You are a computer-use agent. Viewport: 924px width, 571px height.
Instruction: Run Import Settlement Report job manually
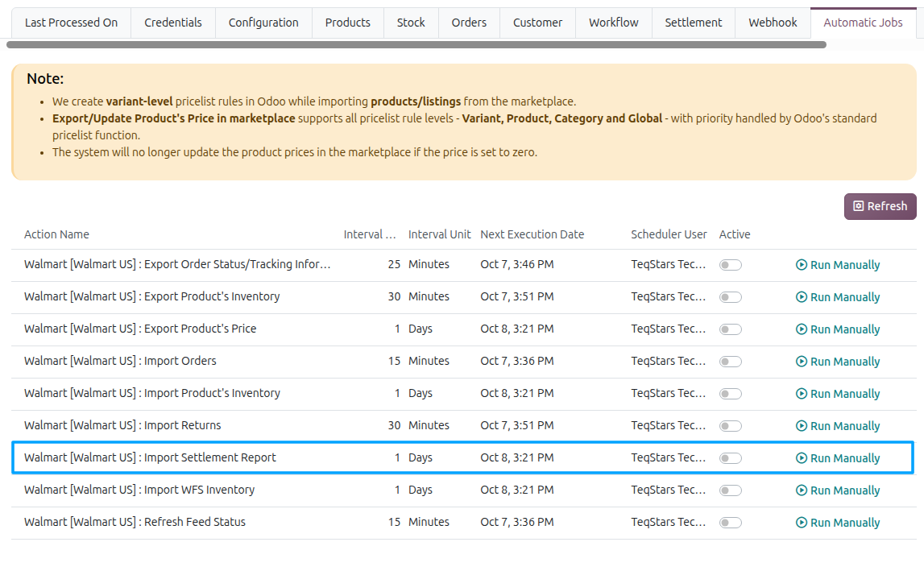point(837,458)
